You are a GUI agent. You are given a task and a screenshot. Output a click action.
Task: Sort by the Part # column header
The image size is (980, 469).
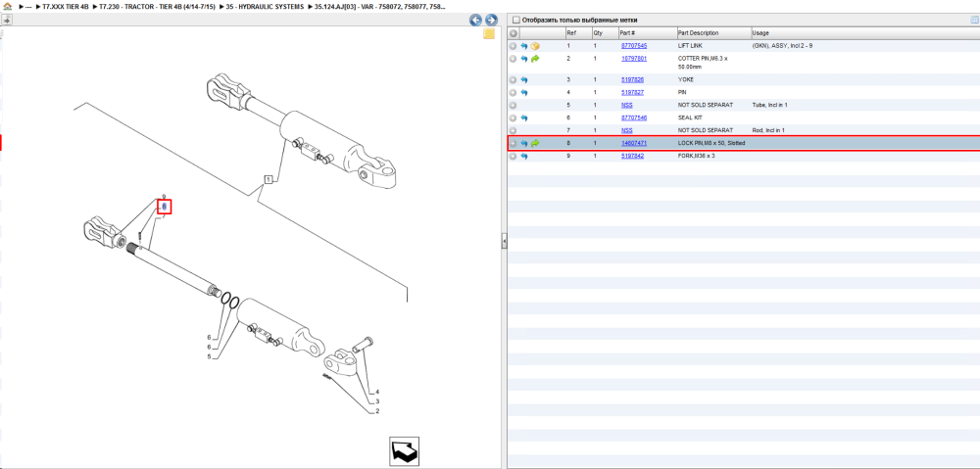click(x=648, y=33)
